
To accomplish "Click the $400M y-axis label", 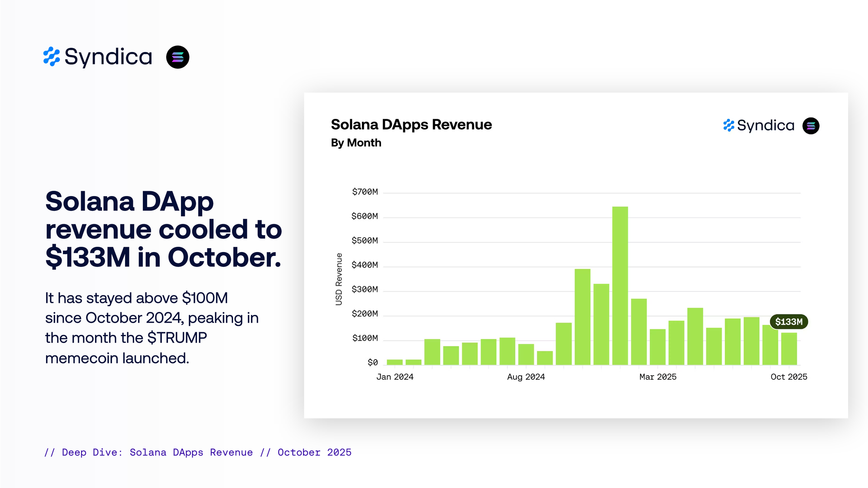I will click(x=365, y=265).
